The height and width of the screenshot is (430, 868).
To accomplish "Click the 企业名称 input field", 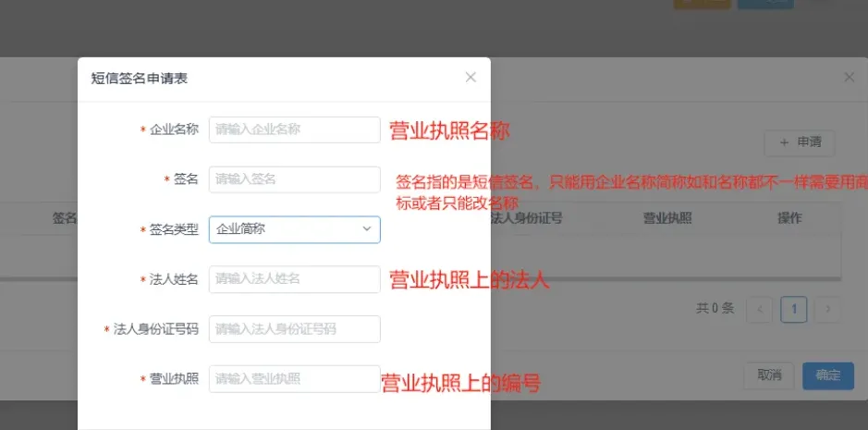I will click(x=294, y=129).
